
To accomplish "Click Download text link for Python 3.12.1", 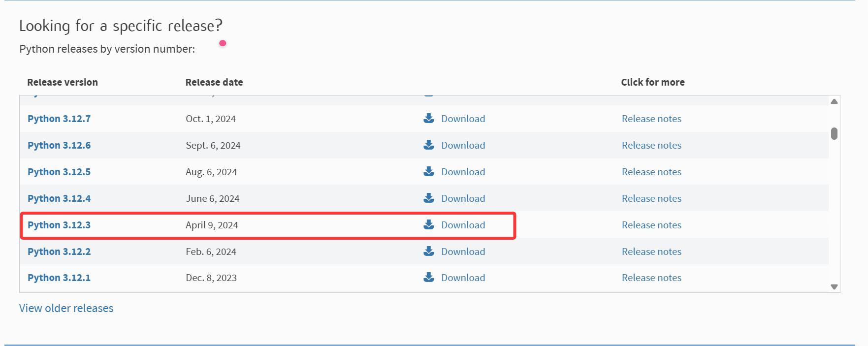I will (x=463, y=278).
